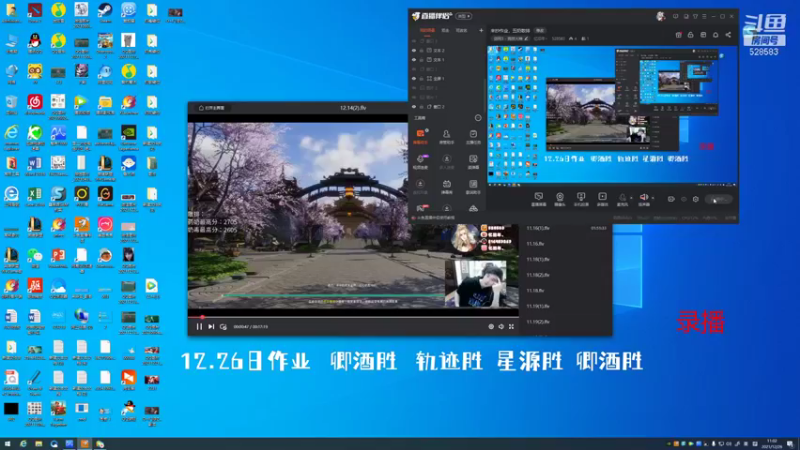Viewport: 800px width, 450px height.
Task: Click the circular toolbox options icon
Action: (478, 118)
